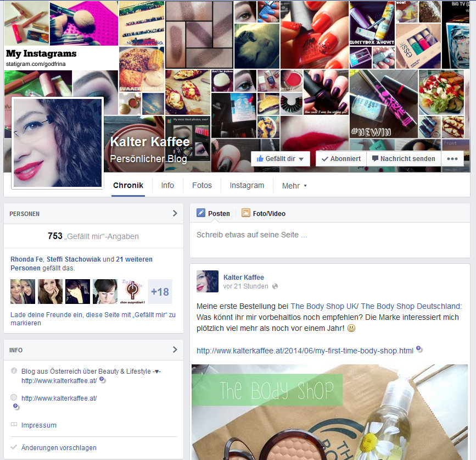Viewport: 476px width, 460px height.
Task: Click Nachricht senden button
Action: (404, 159)
